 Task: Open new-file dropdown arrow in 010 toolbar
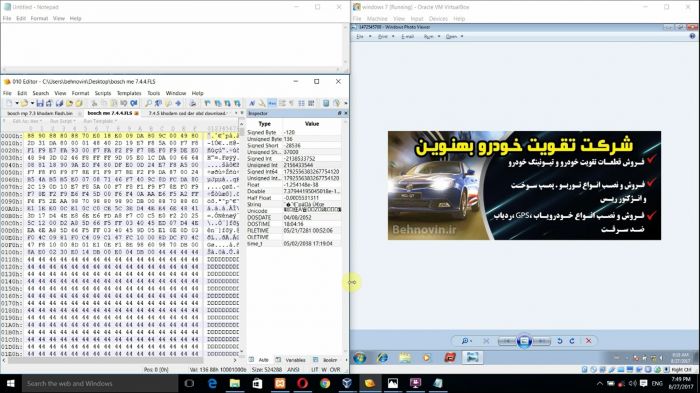click(17, 103)
